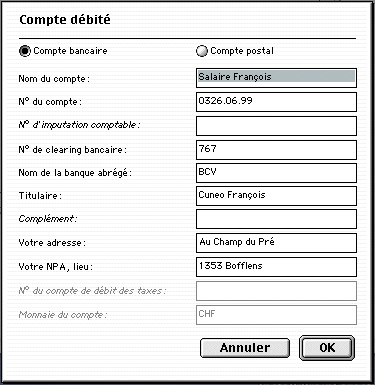Click the Titulaire input field
Screen dimensions: 375x385
[x=276, y=196]
